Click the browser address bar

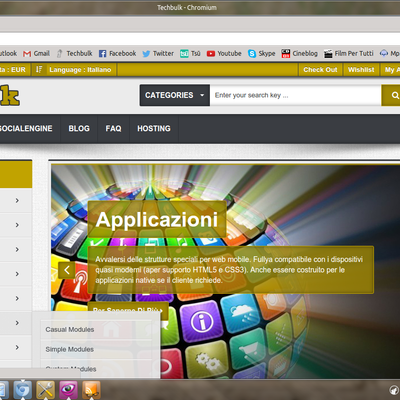click(200, 38)
